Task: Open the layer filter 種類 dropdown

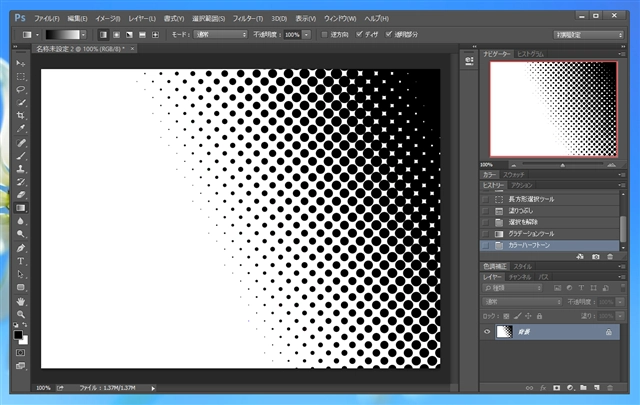Action: coord(512,288)
